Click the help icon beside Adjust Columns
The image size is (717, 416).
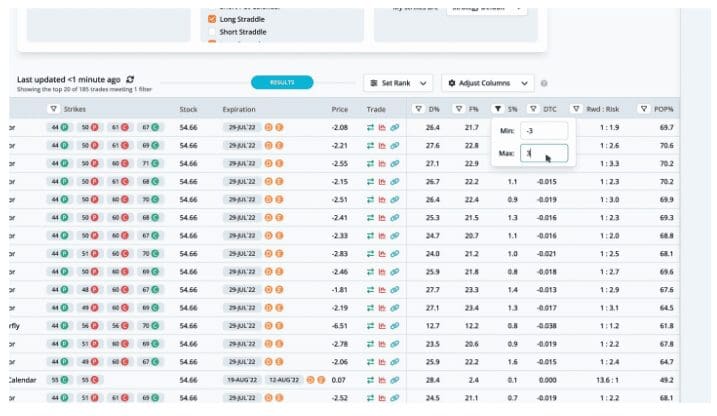click(544, 83)
